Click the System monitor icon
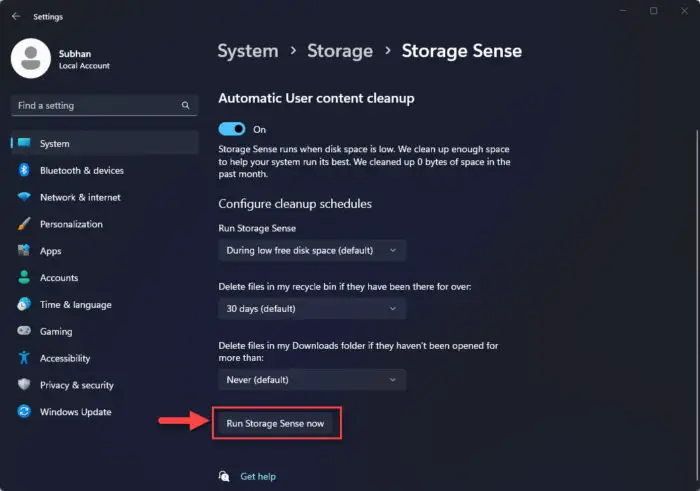 pyautogui.click(x=24, y=143)
